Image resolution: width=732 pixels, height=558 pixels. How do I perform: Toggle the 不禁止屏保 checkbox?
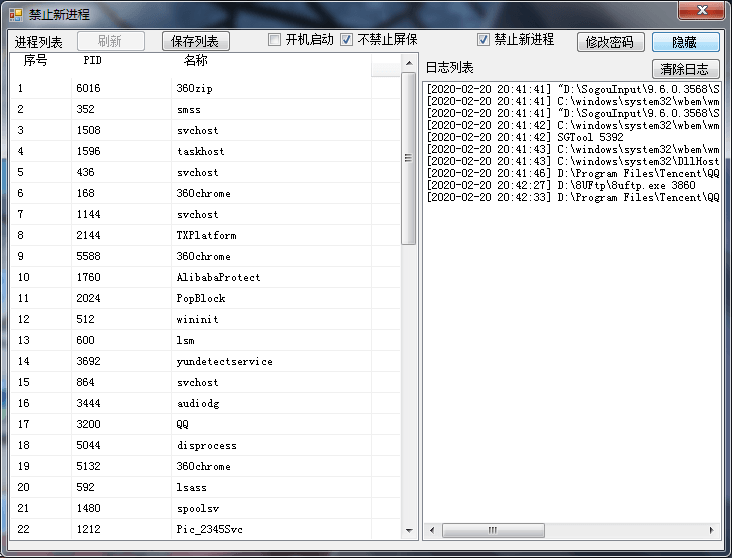pos(347,40)
